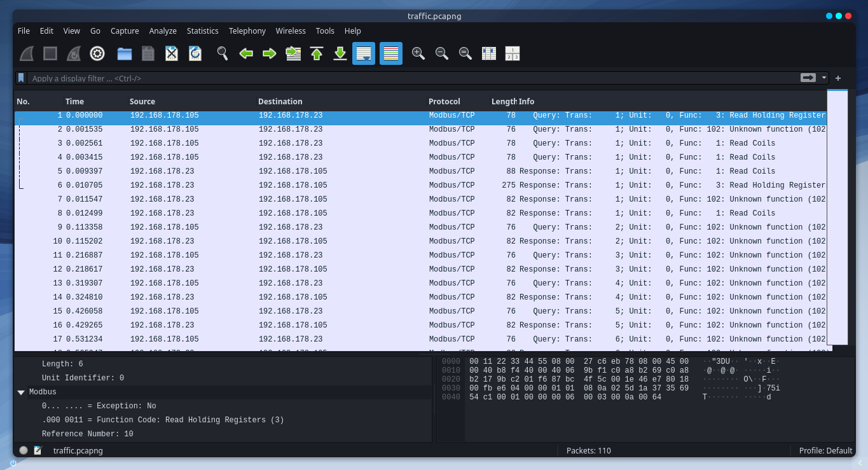This screenshot has height=470, width=868.
Task: Click into the display filter input field
Action: pos(407,78)
